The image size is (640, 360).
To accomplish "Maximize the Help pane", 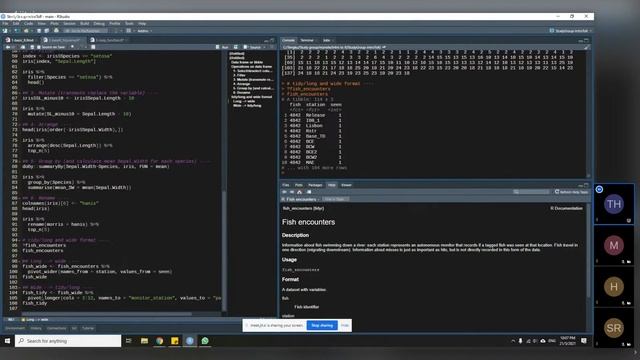I will click(x=587, y=185).
